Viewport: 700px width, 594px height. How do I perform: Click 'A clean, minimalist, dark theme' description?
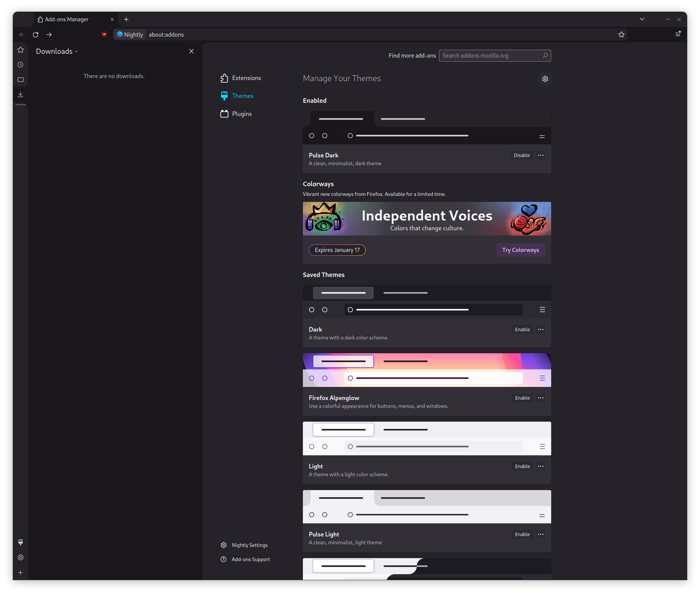[x=345, y=163]
